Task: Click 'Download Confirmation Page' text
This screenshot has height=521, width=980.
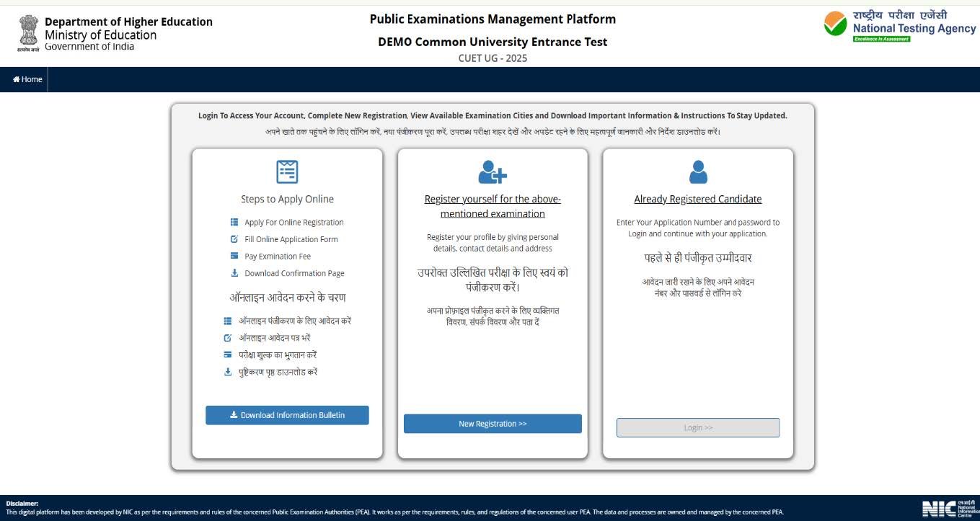Action: pyautogui.click(x=294, y=273)
